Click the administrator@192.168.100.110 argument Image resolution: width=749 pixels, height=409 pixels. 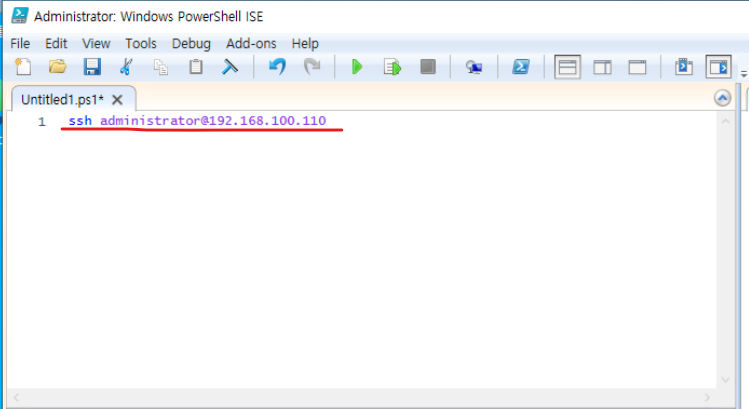tap(213, 120)
